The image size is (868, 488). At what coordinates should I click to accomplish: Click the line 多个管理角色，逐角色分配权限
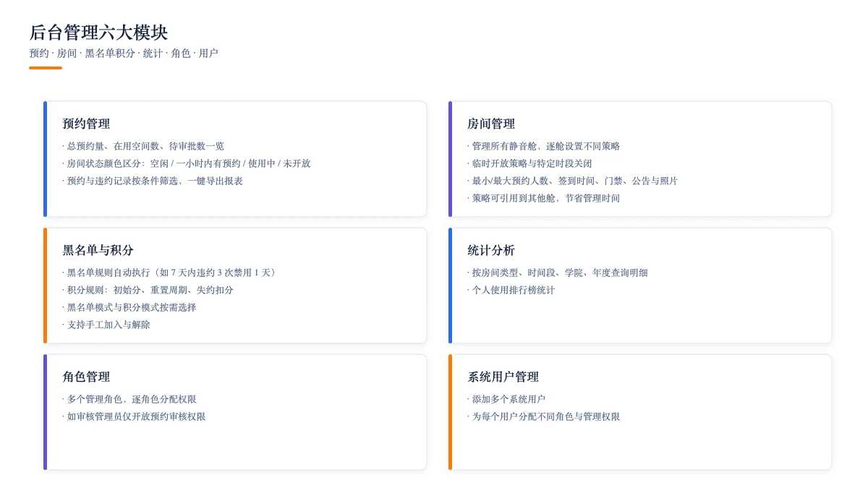click(x=129, y=399)
